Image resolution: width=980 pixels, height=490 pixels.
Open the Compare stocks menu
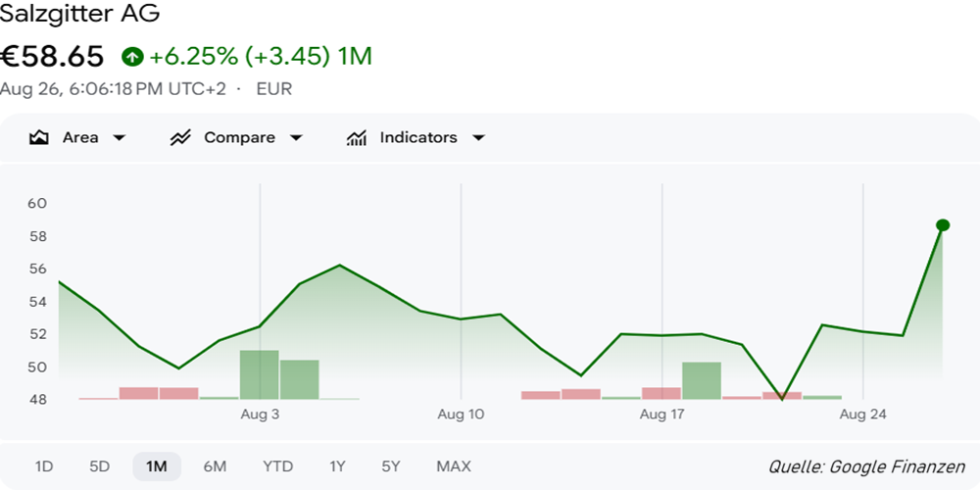click(x=236, y=137)
